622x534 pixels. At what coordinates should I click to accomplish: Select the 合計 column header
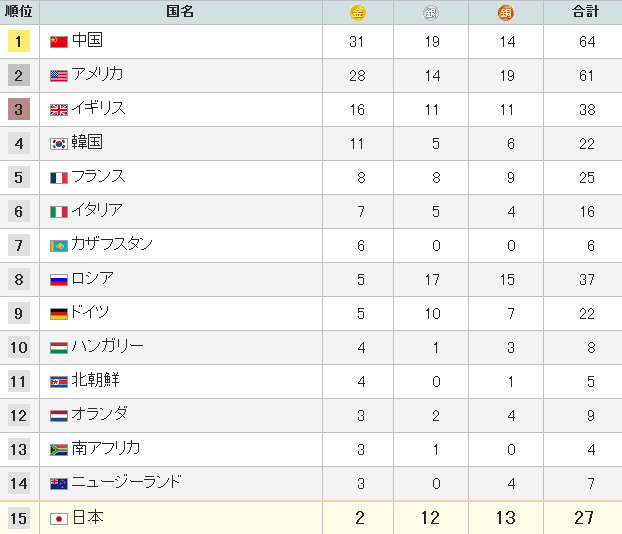click(x=586, y=12)
